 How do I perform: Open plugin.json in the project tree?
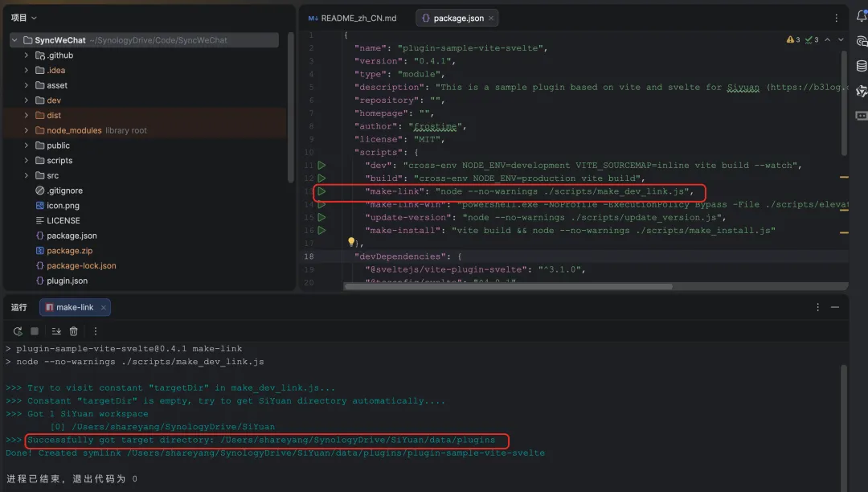pyautogui.click(x=61, y=281)
